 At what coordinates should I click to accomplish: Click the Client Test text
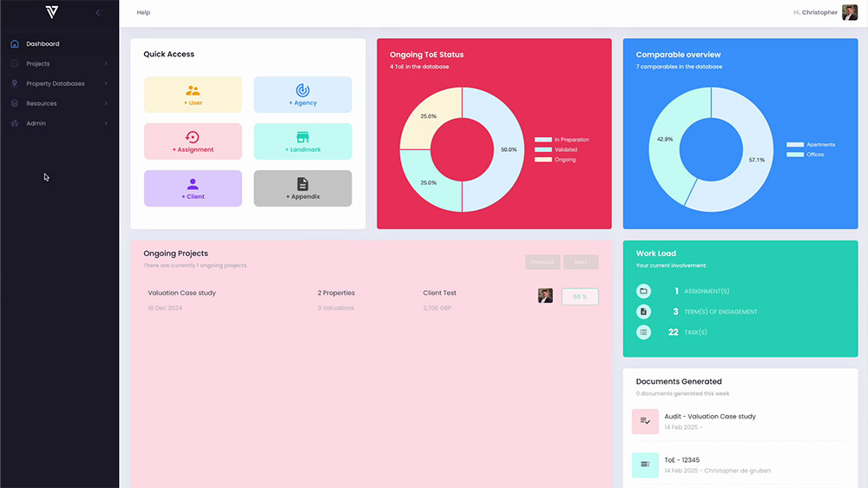coord(439,293)
